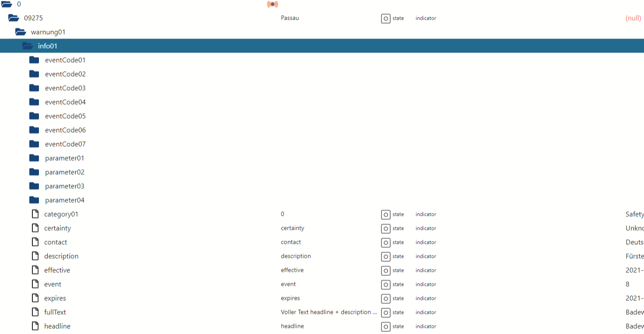Click 'state' type text in description row
The image size is (644, 334).
(x=398, y=256)
